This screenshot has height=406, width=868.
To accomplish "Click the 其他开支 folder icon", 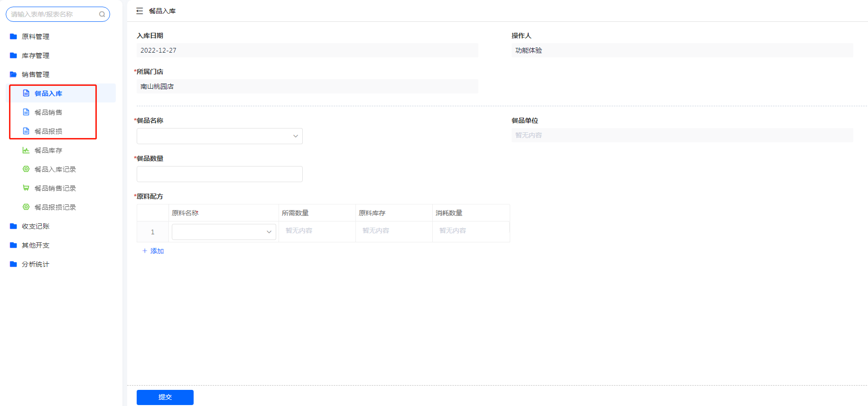I will [x=13, y=245].
